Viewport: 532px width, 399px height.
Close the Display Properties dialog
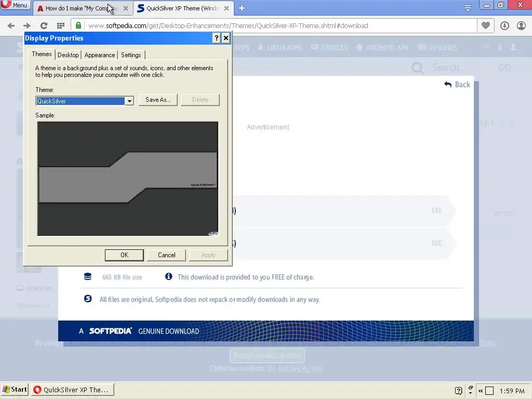point(226,38)
